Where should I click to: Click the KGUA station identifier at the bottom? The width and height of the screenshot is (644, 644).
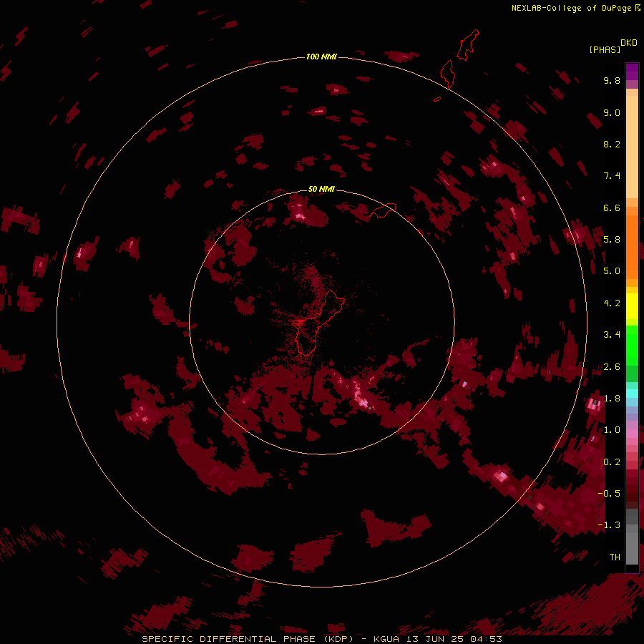[386, 639]
